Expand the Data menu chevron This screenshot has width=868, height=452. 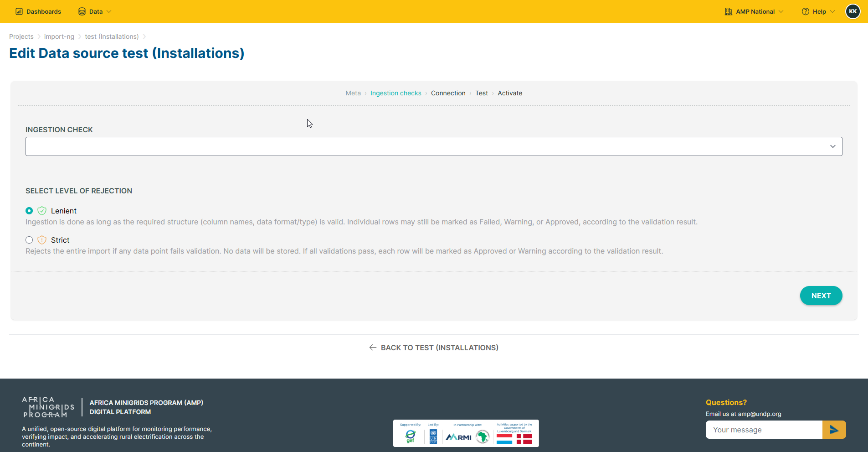[109, 11]
